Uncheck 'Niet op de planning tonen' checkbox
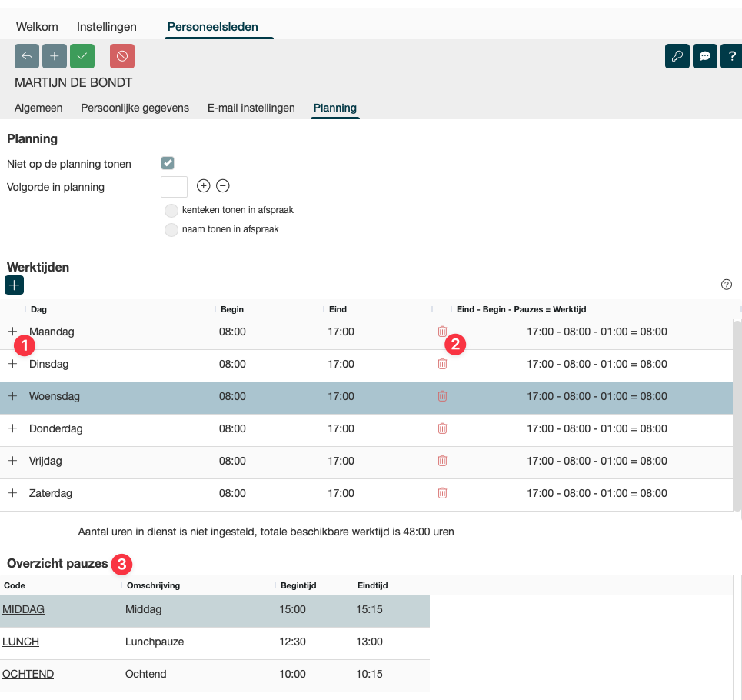 coord(168,163)
